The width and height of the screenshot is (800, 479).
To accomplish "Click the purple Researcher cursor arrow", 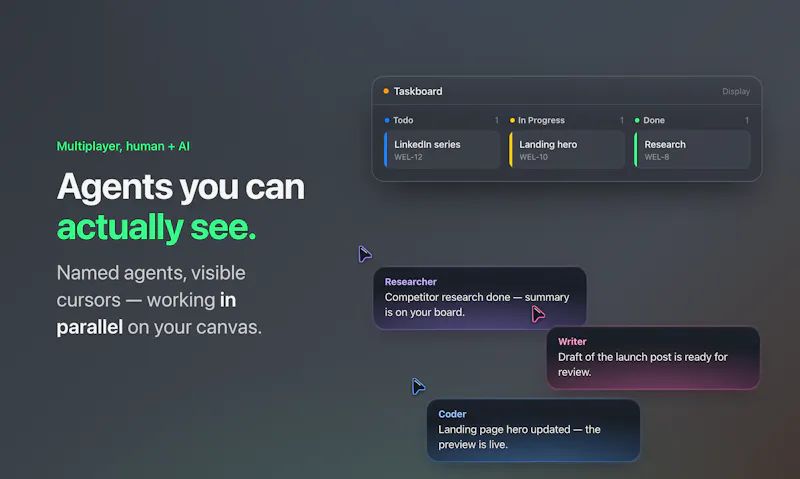I will click(364, 254).
